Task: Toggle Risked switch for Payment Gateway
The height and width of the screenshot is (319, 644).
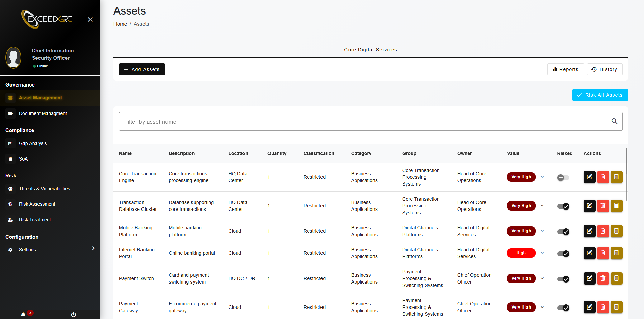Action: (x=563, y=308)
